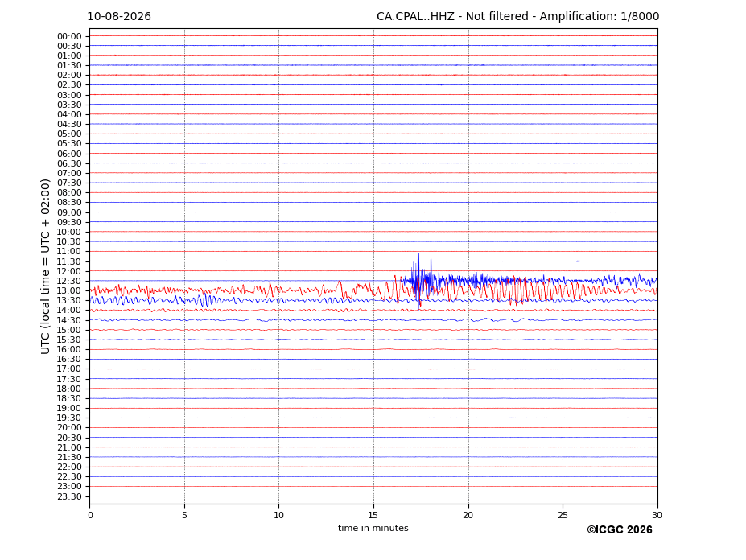Click the 14:30 time row label
This screenshot has height=560, width=746.
[x=69, y=321]
